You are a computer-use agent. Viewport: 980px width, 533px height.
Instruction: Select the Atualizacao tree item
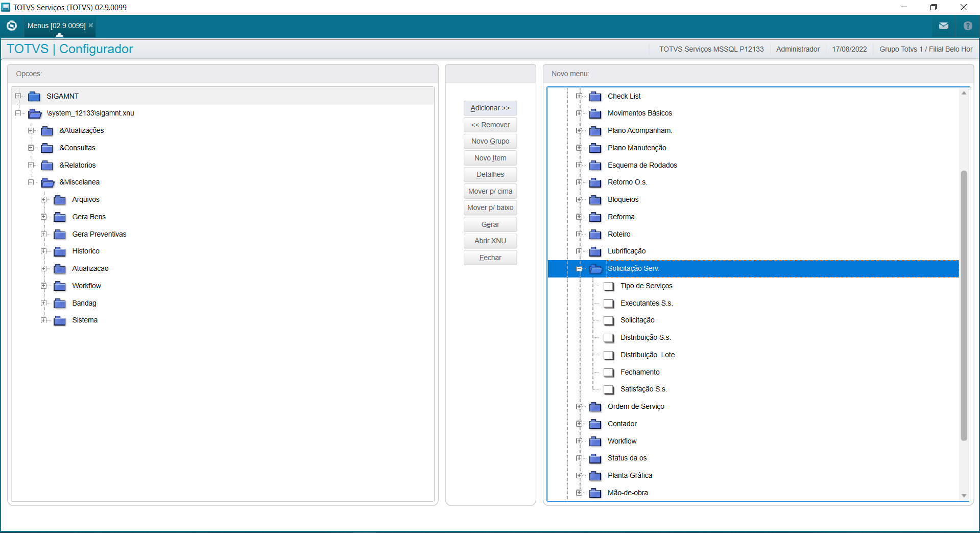click(x=90, y=268)
